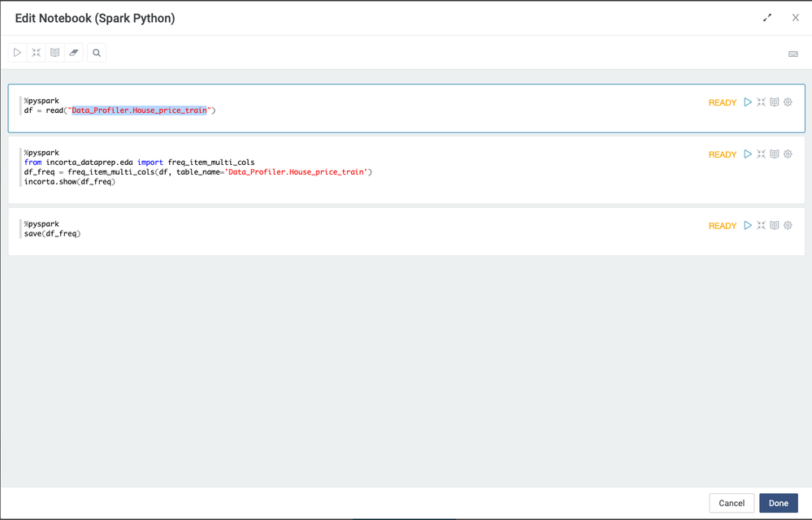Toggle output of the save(df_freq) paragraph
The image size is (812, 520).
775,226
